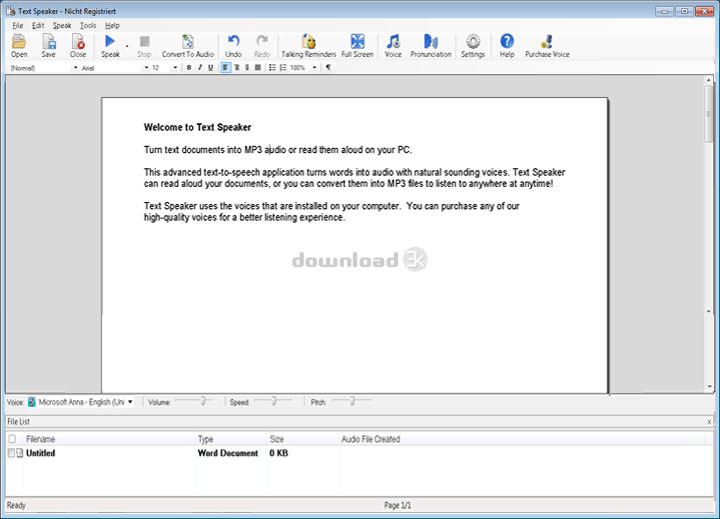The image size is (720, 519).
Task: Adjust the Speed slider
Action: click(274, 401)
